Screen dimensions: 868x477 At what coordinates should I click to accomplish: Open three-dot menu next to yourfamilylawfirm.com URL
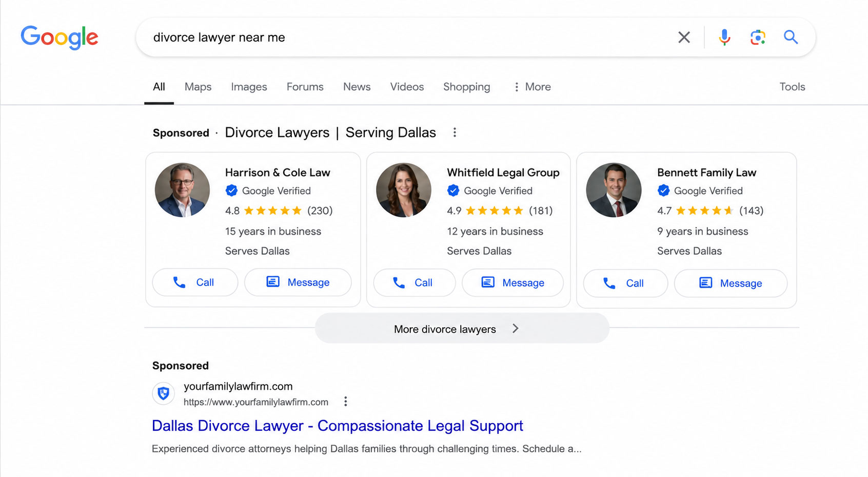point(346,402)
